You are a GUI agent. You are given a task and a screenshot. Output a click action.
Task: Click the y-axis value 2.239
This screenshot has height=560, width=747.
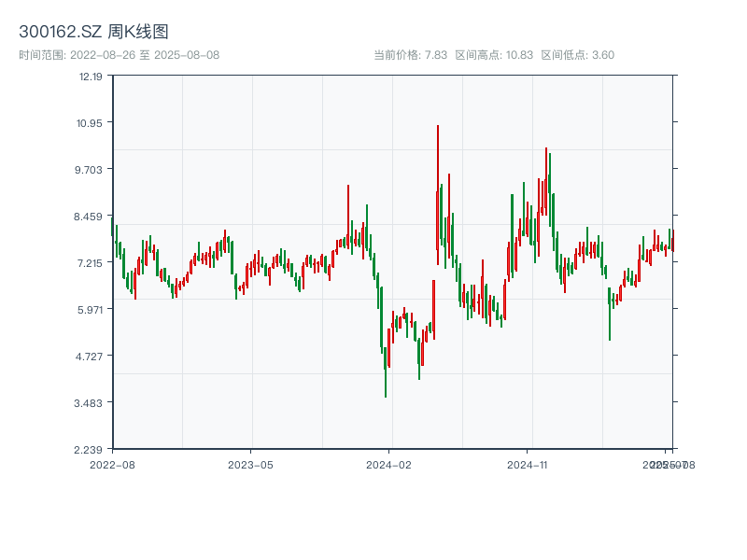tap(89, 450)
